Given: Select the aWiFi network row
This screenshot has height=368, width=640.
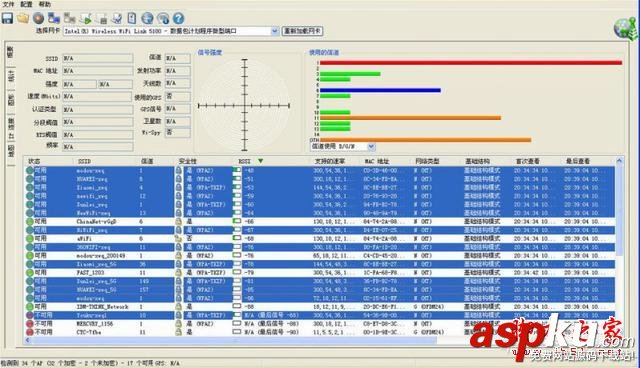Looking at the screenshot, I should 320,238.
